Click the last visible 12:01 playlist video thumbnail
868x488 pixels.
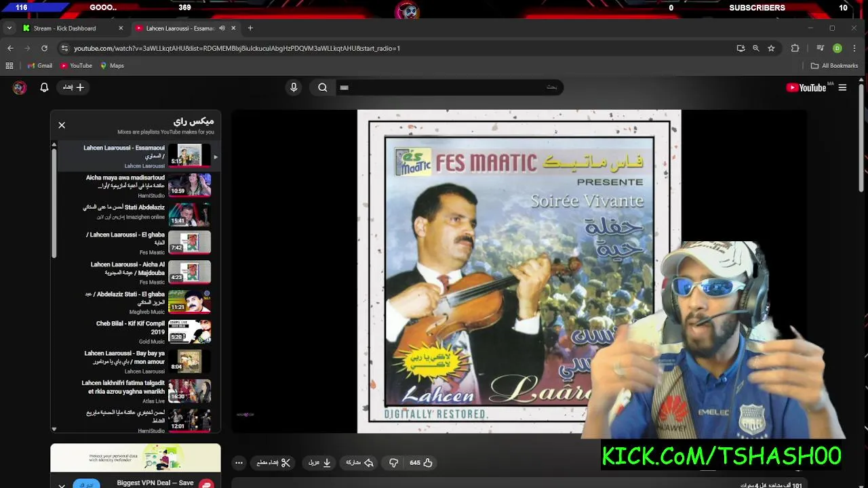[189, 420]
